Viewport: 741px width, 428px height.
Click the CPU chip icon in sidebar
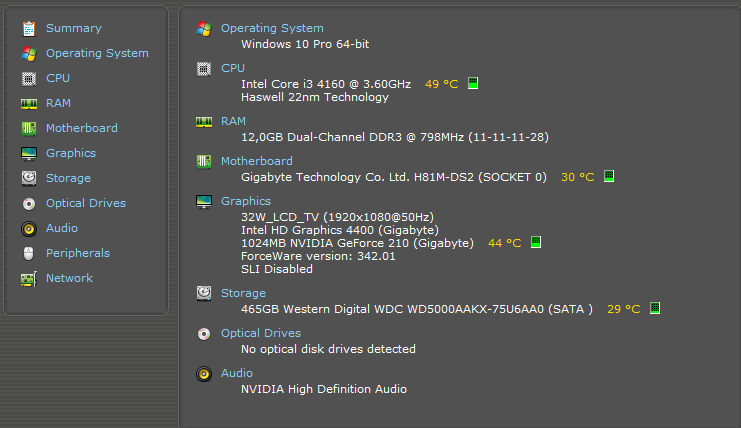(28, 78)
